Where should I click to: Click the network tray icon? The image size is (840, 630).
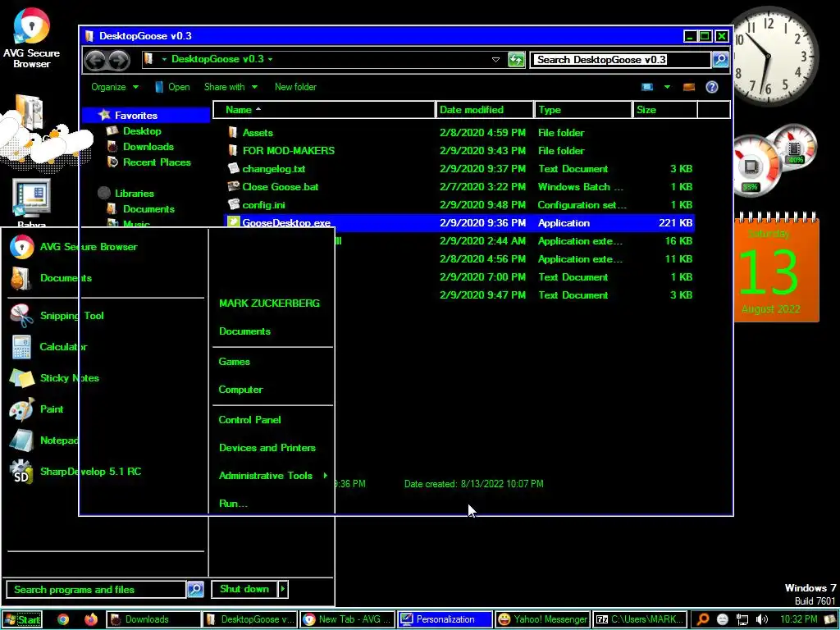[x=742, y=619]
